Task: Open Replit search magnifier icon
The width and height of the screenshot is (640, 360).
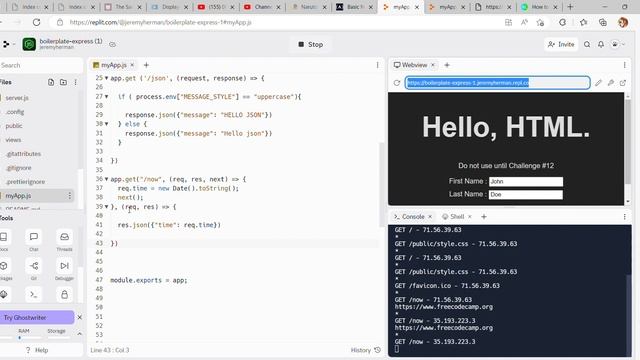Action: coord(587,44)
